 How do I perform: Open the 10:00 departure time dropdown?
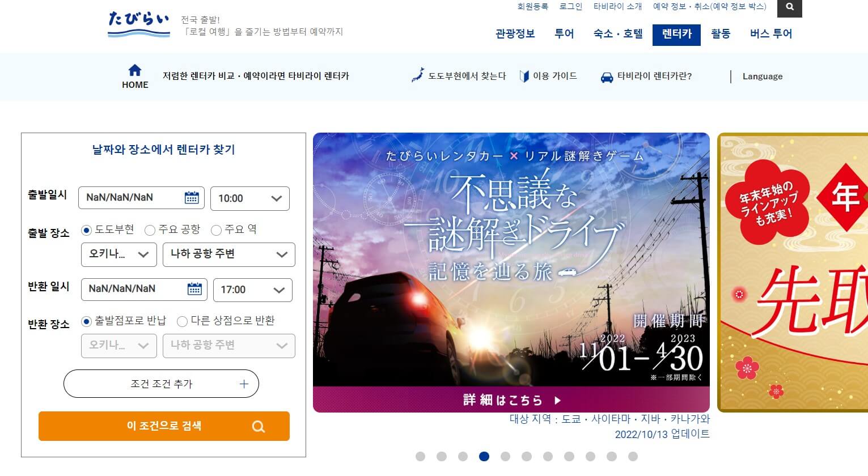point(250,198)
